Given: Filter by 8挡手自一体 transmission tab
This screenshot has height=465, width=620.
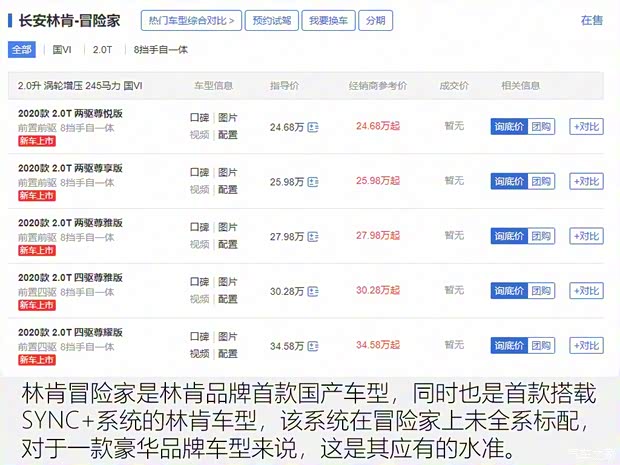Looking at the screenshot, I should pos(160,49).
